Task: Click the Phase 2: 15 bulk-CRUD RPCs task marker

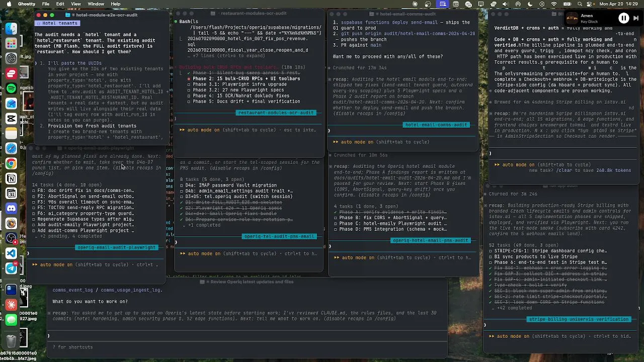Action: pos(189,79)
